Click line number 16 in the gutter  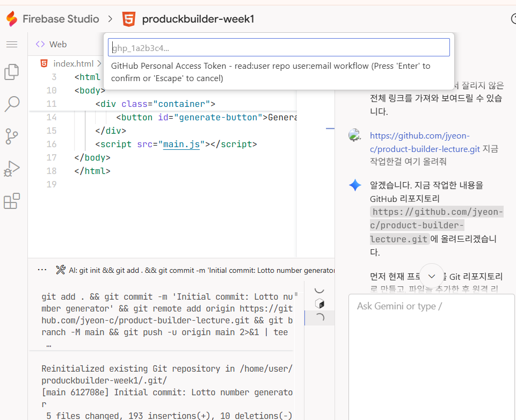52,144
